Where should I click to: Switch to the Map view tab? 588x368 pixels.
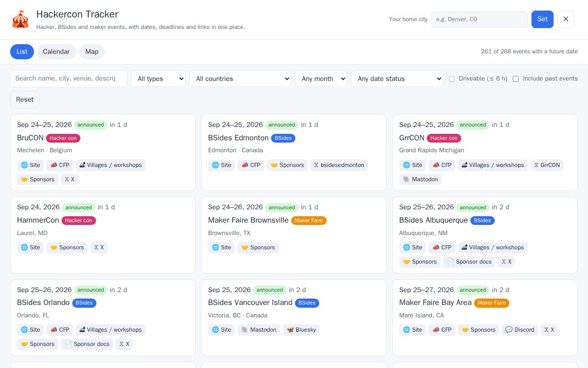tap(92, 52)
